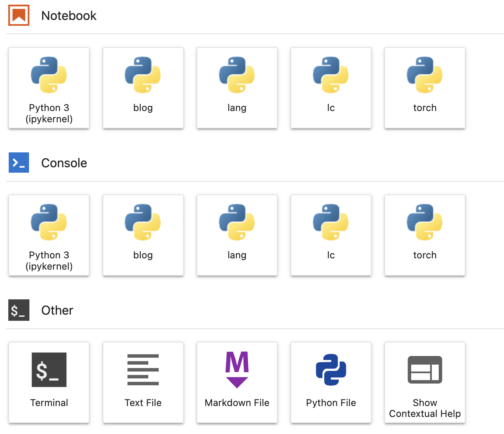Click the blue Console section icon
Viewport: 504px width, 434px height.
pos(19,163)
